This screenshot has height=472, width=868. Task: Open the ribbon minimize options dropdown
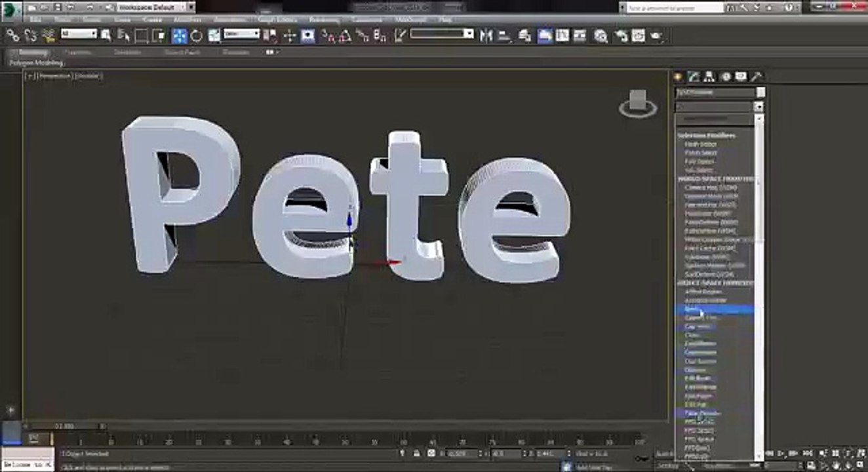click(x=272, y=52)
